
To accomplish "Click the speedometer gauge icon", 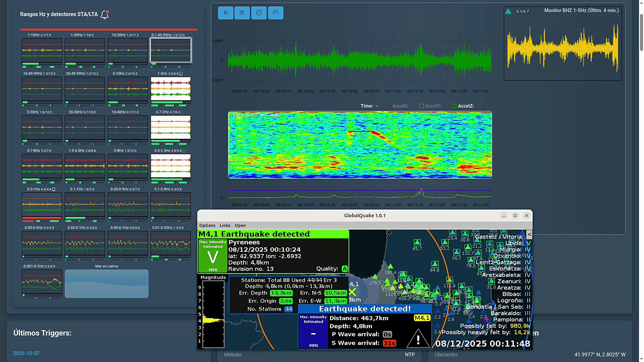I will pyautogui.click(x=275, y=13).
